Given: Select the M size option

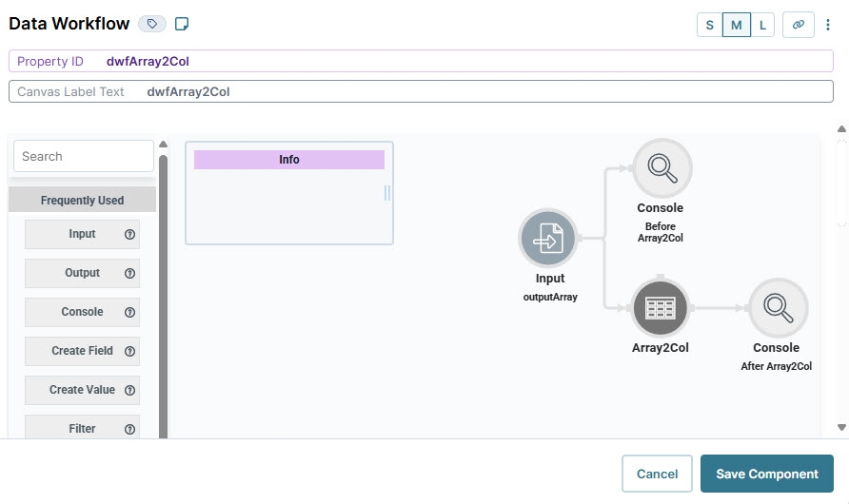Looking at the screenshot, I should pos(737,25).
